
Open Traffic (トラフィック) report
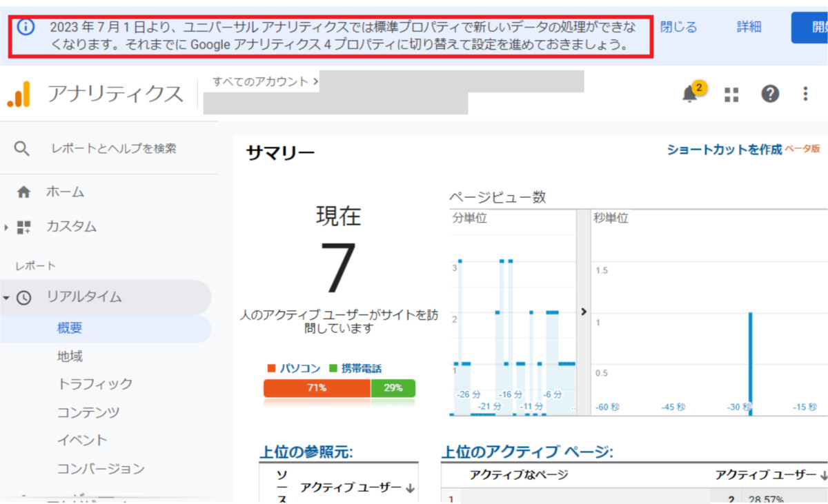(95, 384)
